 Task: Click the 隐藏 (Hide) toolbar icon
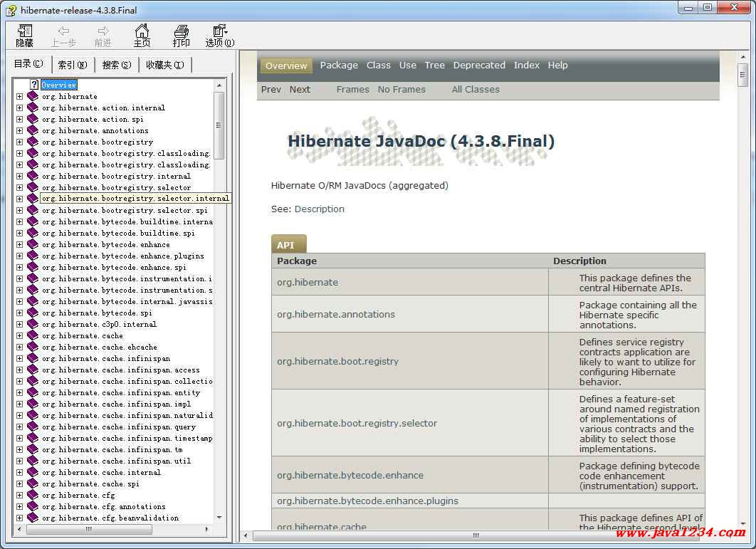pyautogui.click(x=25, y=36)
